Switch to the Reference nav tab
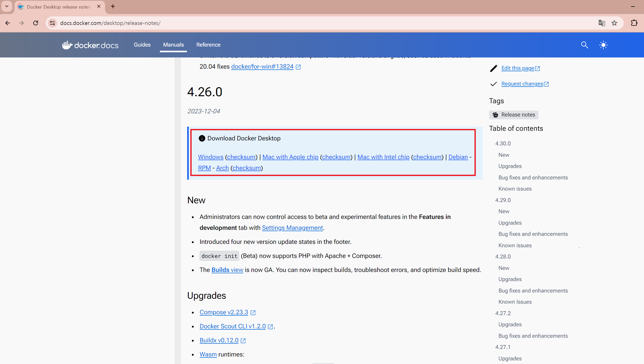 (x=208, y=45)
